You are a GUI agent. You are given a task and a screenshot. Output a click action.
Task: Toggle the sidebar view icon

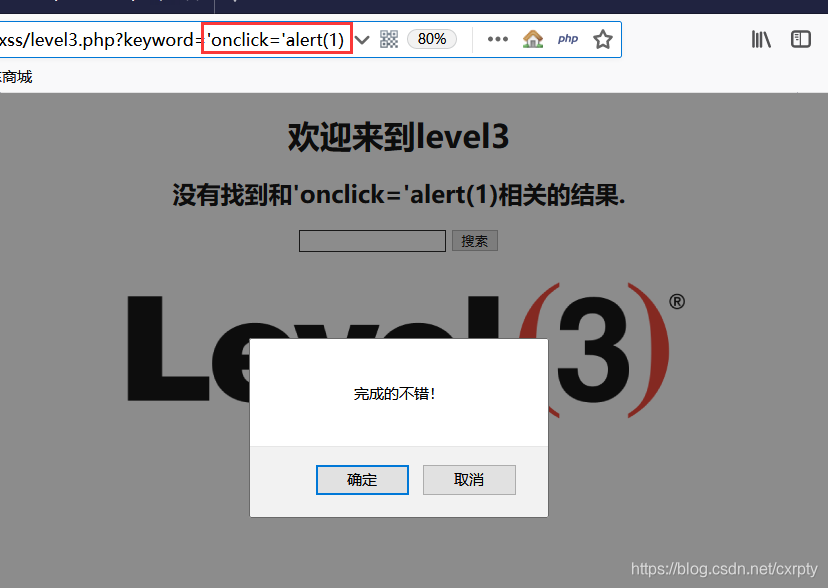coord(801,40)
